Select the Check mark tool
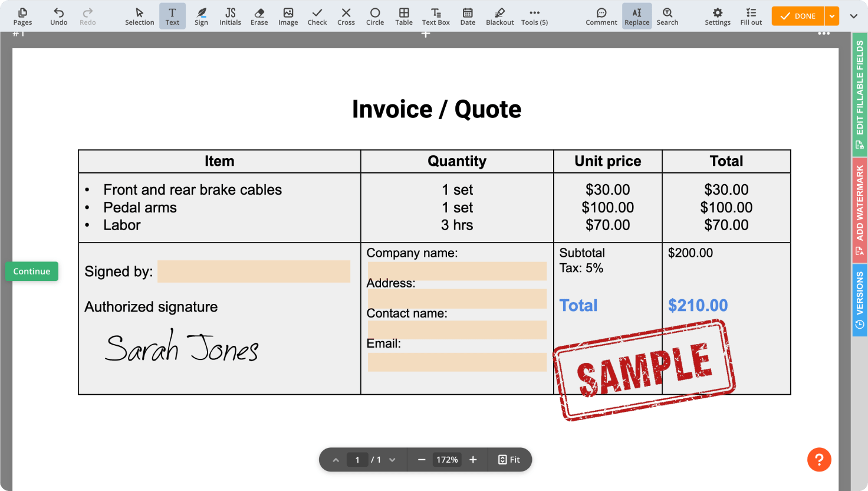The width and height of the screenshot is (868, 491). (317, 16)
